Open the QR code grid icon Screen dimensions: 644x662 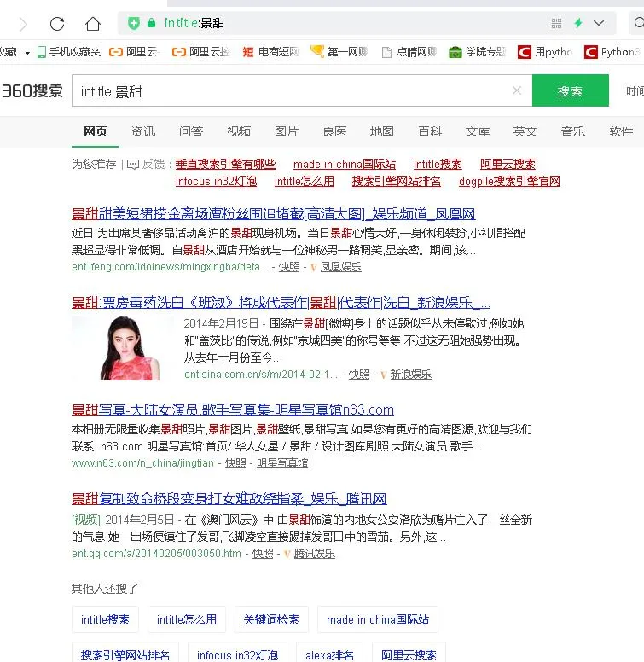pyautogui.click(x=556, y=23)
